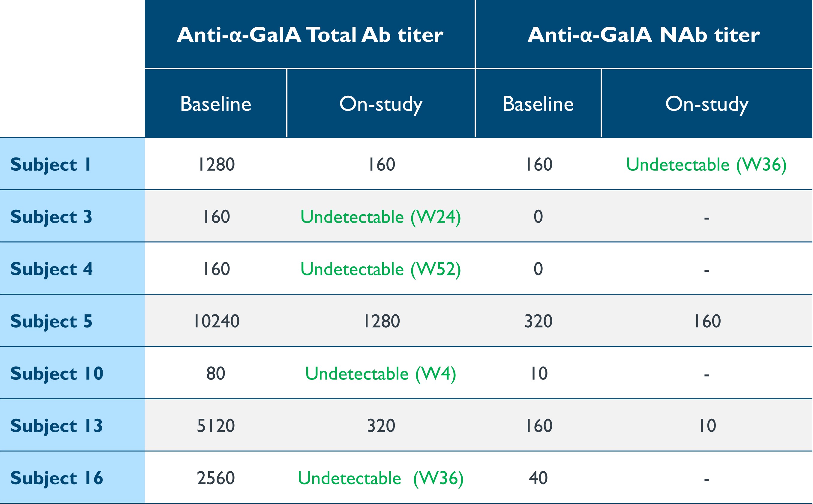
Task: Click Subject 1's Undetectable (W36) NAb cell
Action: coord(706,165)
